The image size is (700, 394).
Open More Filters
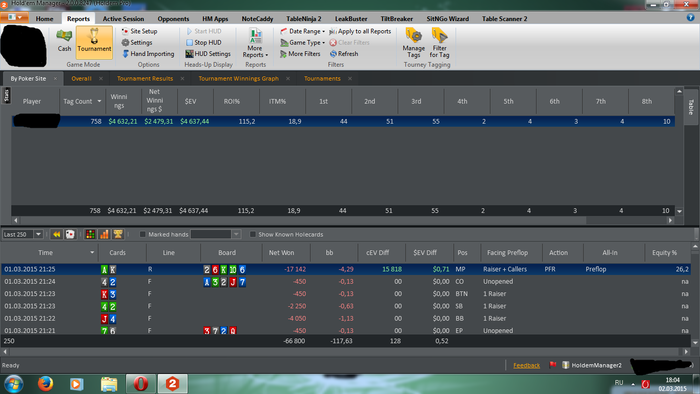tap(300, 54)
